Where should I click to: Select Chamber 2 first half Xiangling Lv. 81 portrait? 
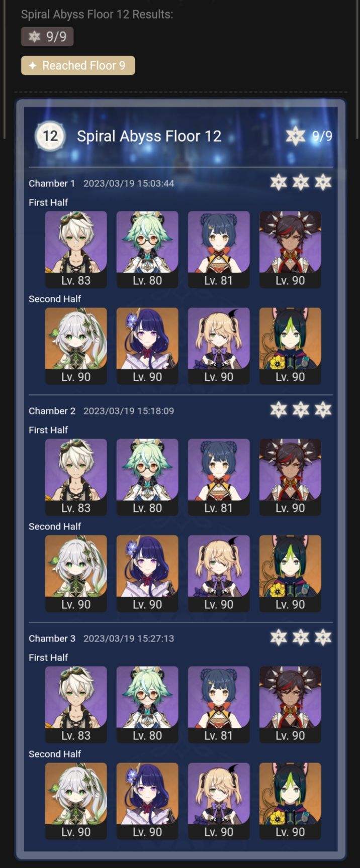click(219, 477)
